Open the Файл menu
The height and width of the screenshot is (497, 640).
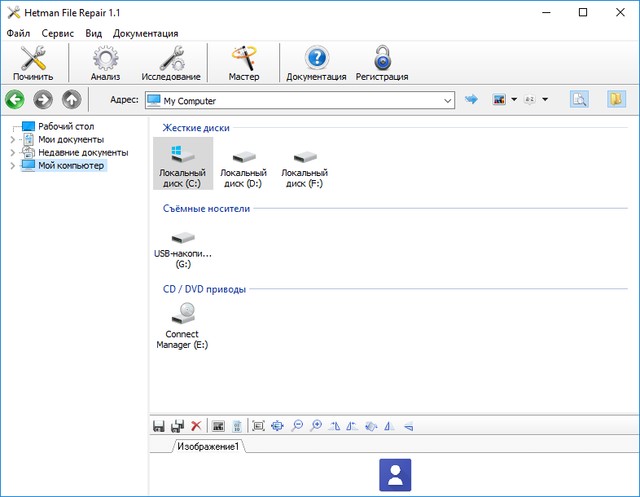pyautogui.click(x=18, y=33)
